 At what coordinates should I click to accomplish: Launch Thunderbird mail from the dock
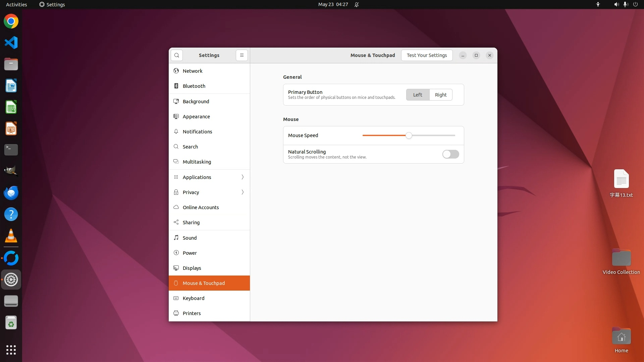point(11,193)
